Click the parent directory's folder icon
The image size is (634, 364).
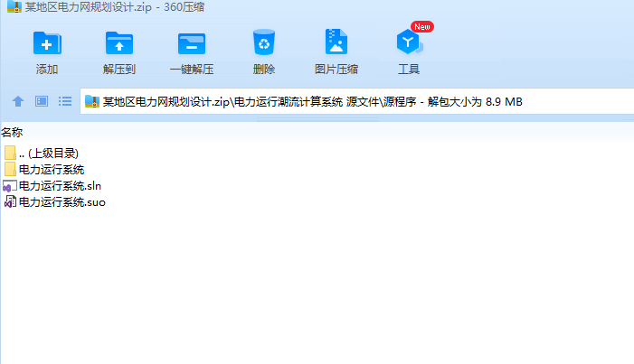pos(10,154)
